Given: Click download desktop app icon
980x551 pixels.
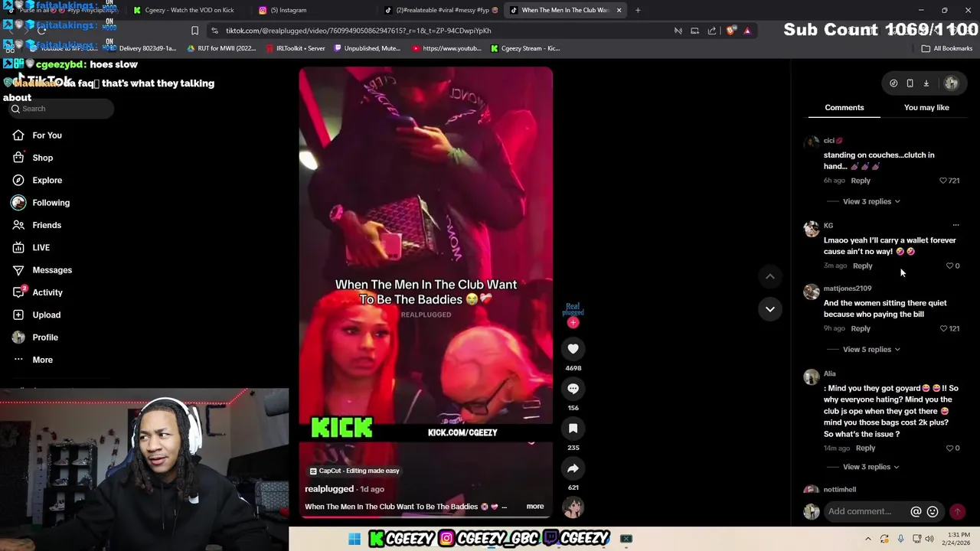Looking at the screenshot, I should pyautogui.click(x=926, y=83).
